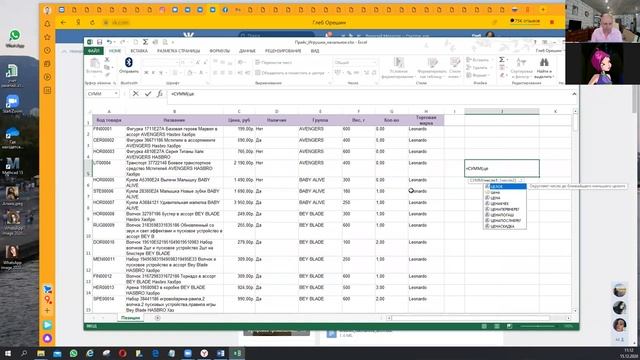Image resolution: width=640 pixels, height=360 pixels.
Task: Click the horizontal scrollbar of the sheet
Action: point(478,318)
